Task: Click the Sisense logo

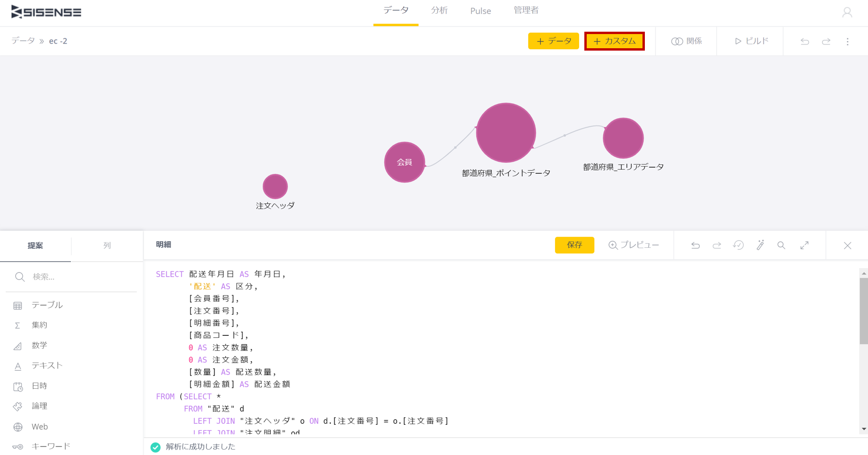Action: [46, 12]
